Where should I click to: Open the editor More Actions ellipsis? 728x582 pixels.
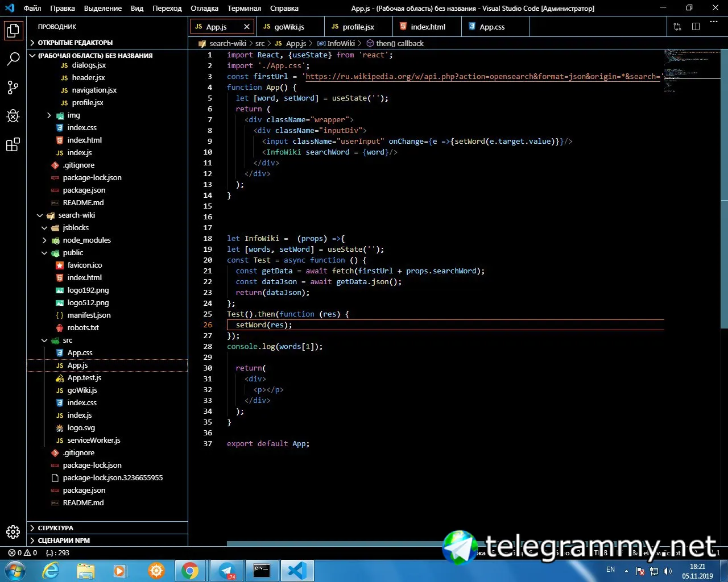tap(714, 22)
